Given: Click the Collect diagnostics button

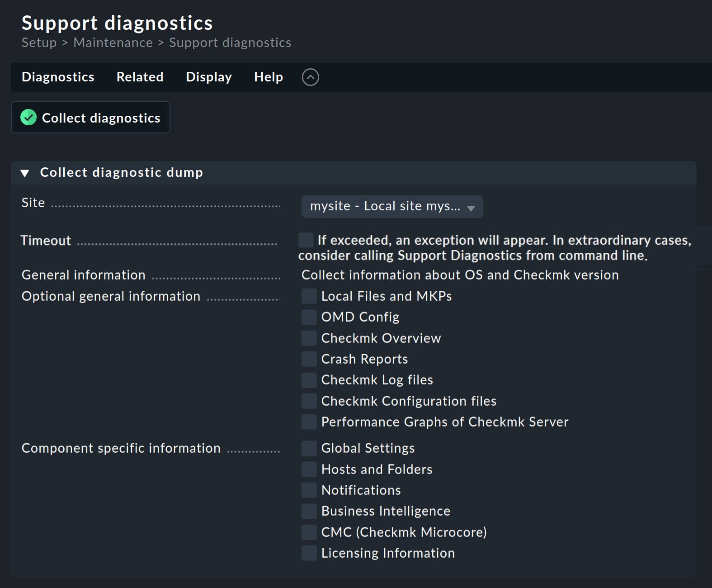Looking at the screenshot, I should (x=90, y=117).
